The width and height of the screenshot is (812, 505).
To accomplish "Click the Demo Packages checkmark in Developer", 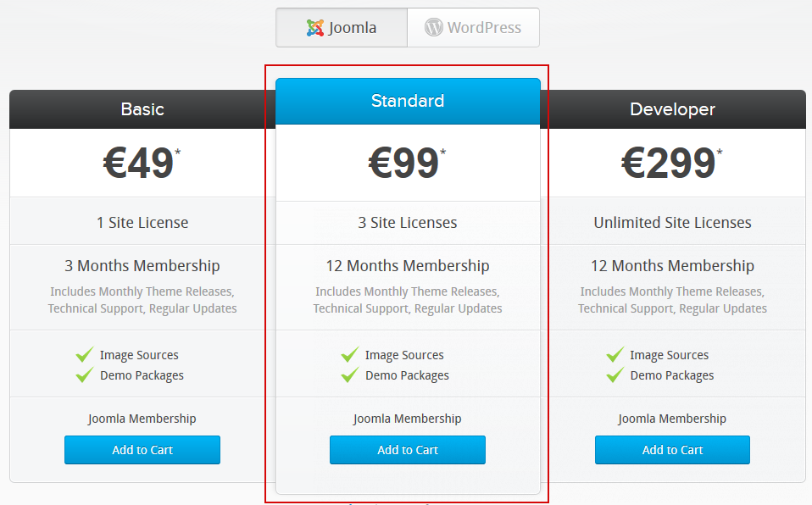I will (615, 375).
